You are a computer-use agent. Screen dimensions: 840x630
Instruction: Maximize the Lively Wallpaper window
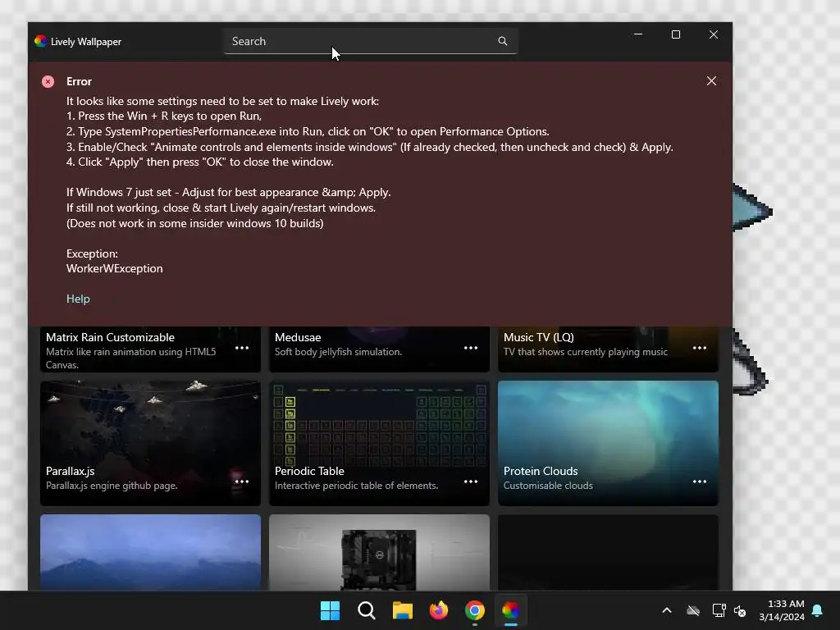point(676,34)
